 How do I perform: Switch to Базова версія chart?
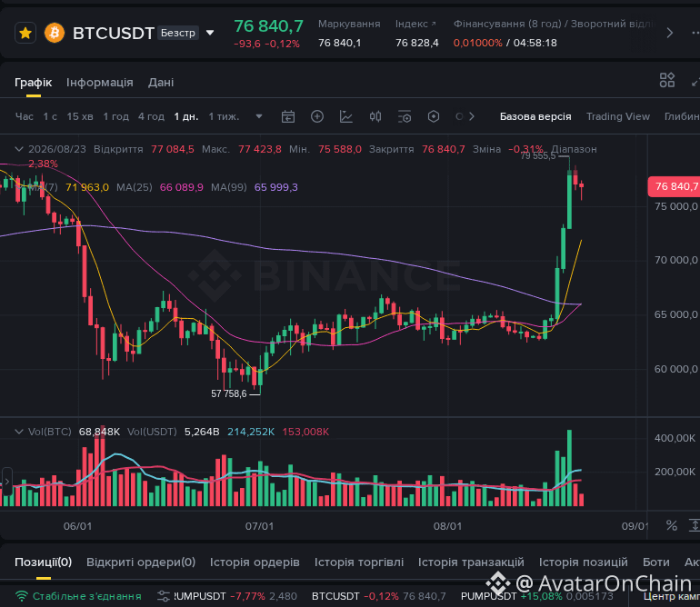tap(535, 116)
